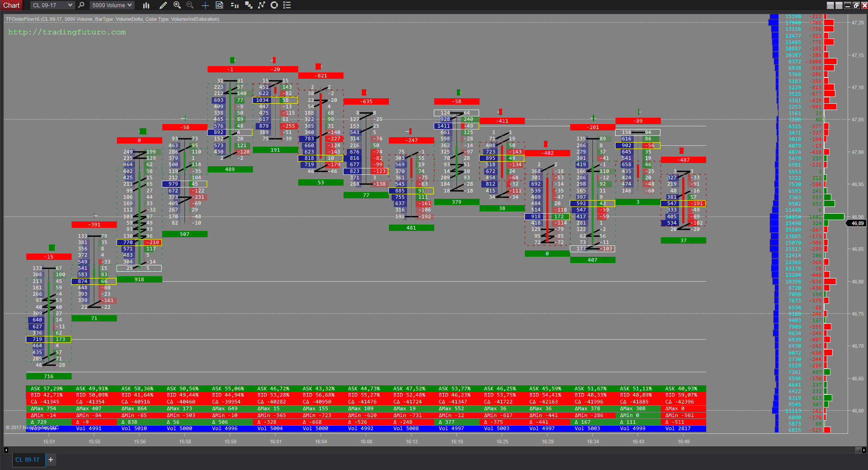Image resolution: width=868 pixels, height=470 pixels.
Task: Click the tradingfuturo.com URL text
Action: coord(67,32)
